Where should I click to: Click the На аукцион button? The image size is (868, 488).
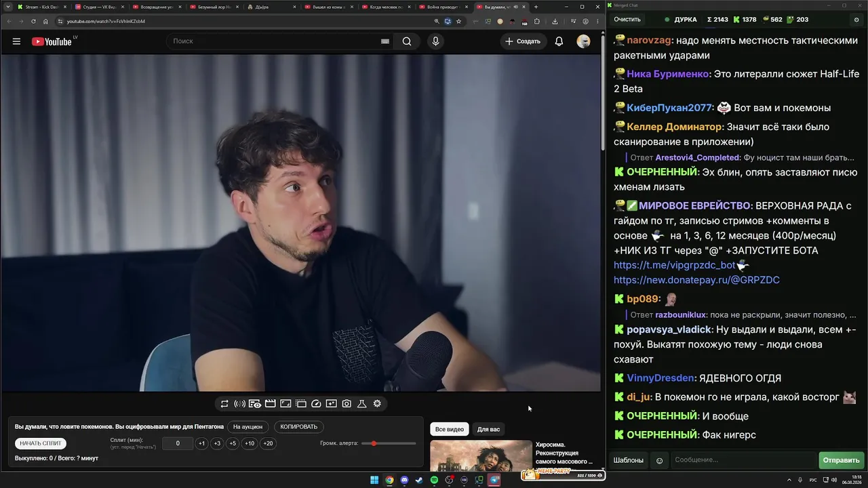(x=248, y=427)
